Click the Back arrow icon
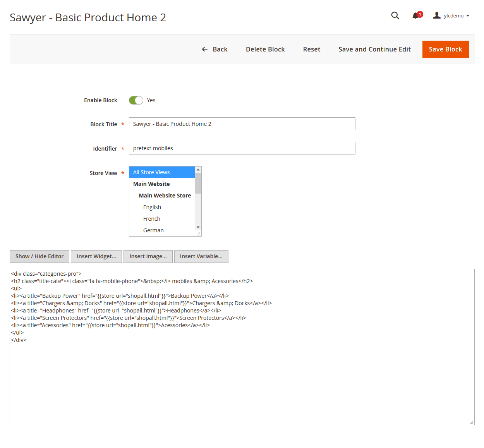The height and width of the screenshot is (448, 484). pyautogui.click(x=205, y=49)
